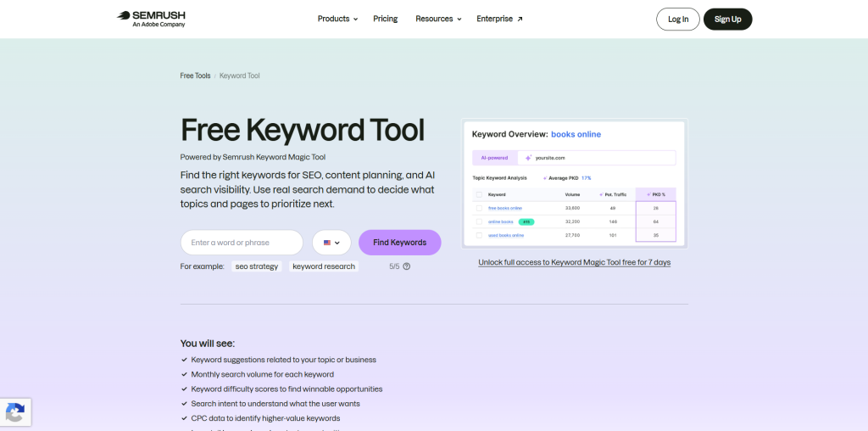This screenshot has height=431, width=868.
Task: Open the Enterprise menu item
Action: 494,19
